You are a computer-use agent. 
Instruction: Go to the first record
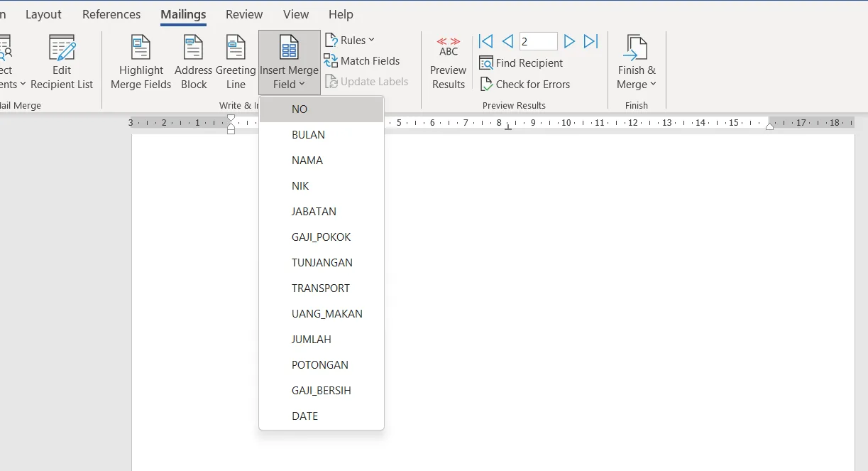pos(485,41)
